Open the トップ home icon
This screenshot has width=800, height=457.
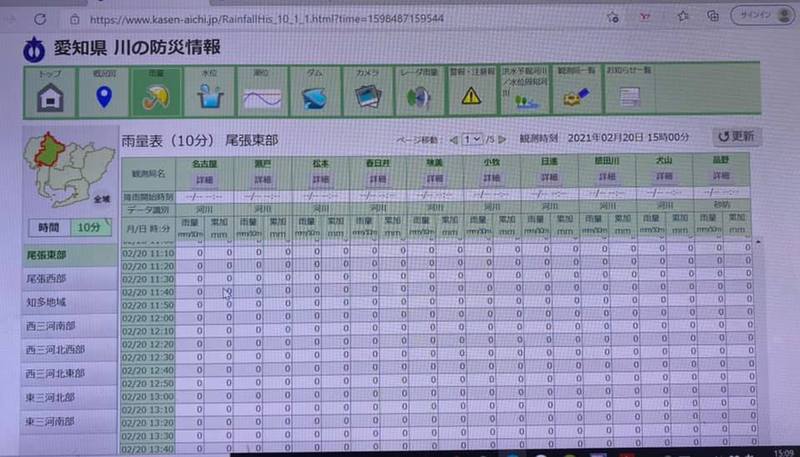pyautogui.click(x=49, y=97)
